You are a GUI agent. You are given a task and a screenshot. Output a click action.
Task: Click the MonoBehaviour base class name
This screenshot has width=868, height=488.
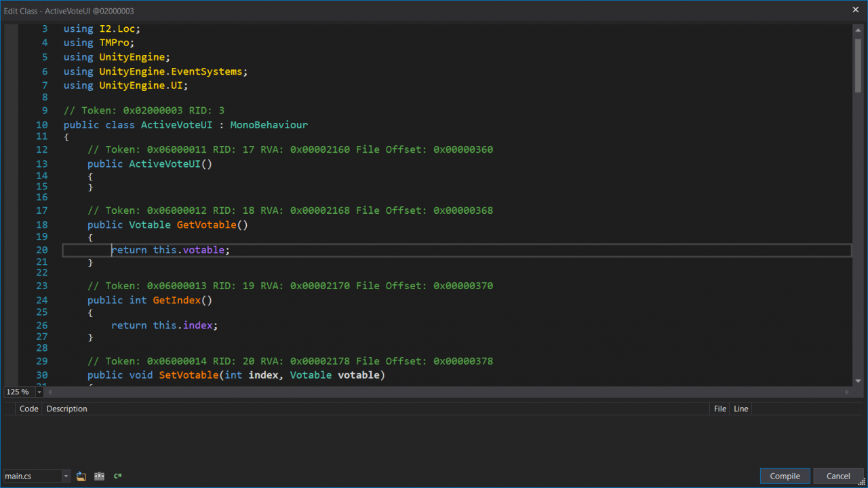[x=269, y=125]
